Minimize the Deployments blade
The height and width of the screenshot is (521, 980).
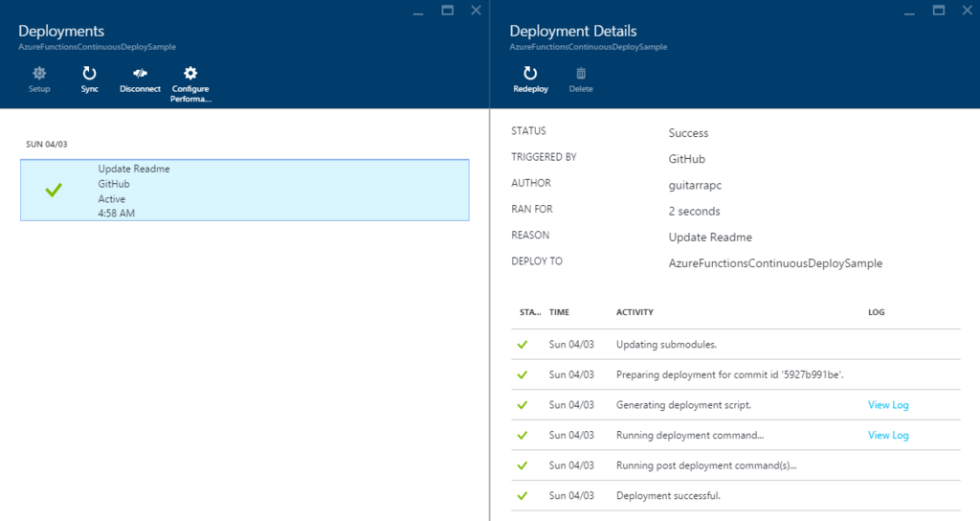pos(418,11)
